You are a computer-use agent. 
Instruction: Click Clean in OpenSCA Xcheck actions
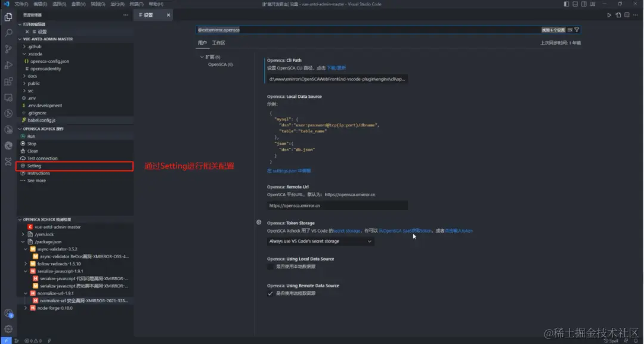coord(75,151)
